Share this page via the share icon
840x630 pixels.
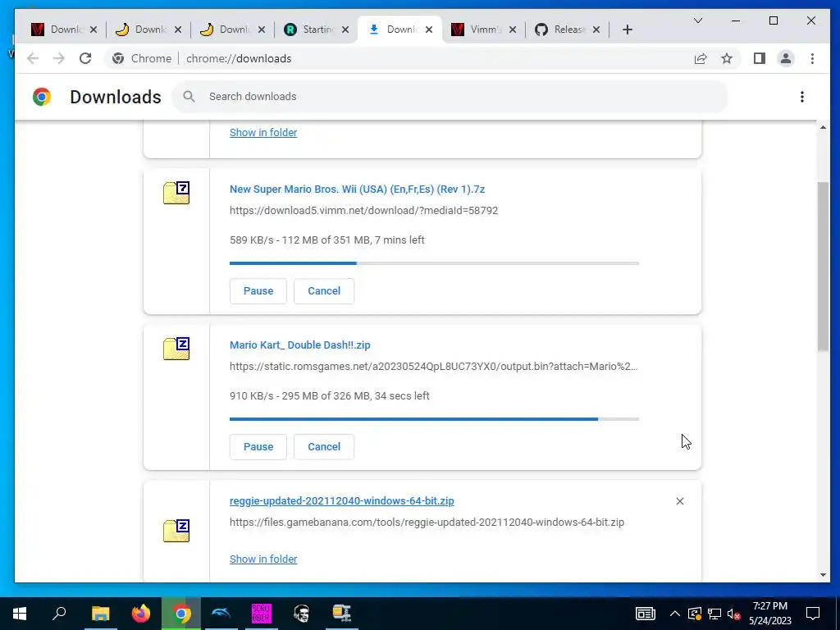[701, 58]
